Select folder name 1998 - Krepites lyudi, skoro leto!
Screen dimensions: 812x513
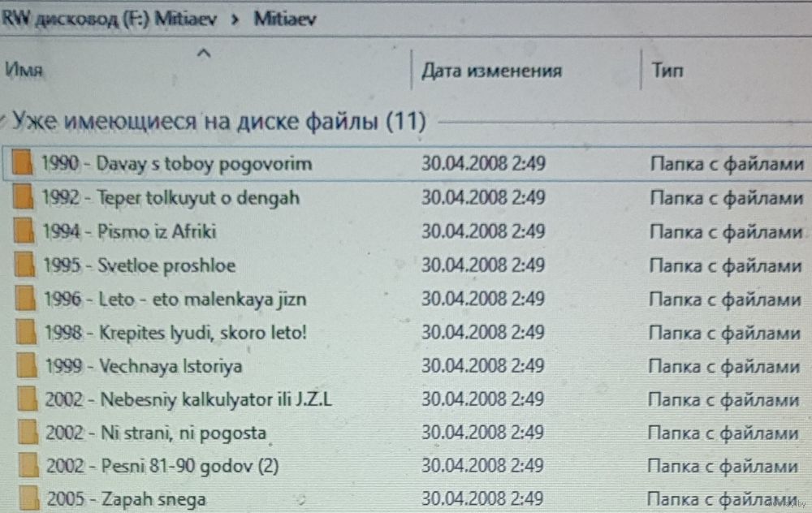[x=176, y=332]
